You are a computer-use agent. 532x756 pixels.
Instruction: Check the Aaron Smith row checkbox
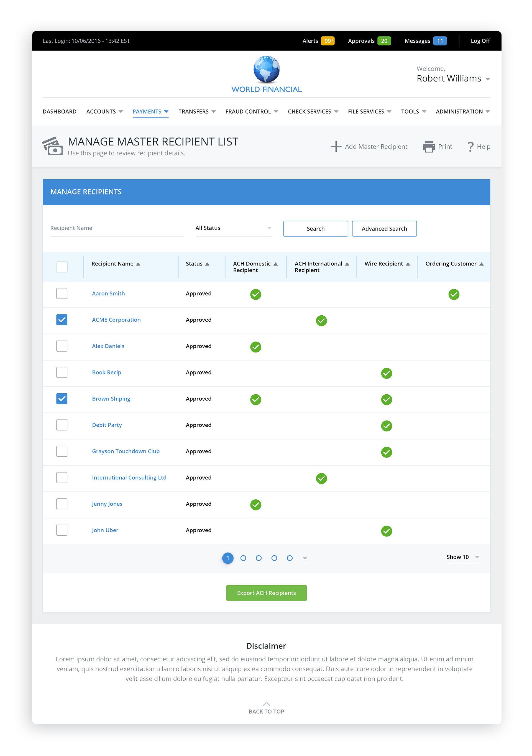[x=62, y=293]
